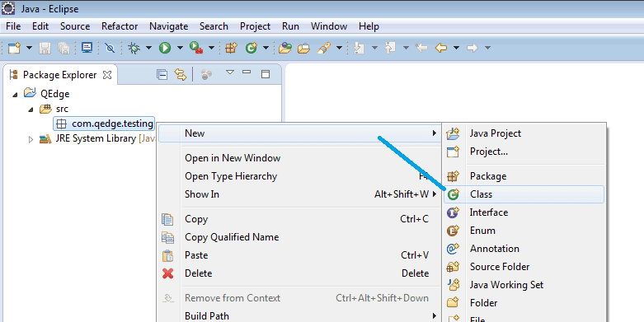644x322 pixels.
Task: Close the Package Explorer tab
Action: (x=107, y=75)
